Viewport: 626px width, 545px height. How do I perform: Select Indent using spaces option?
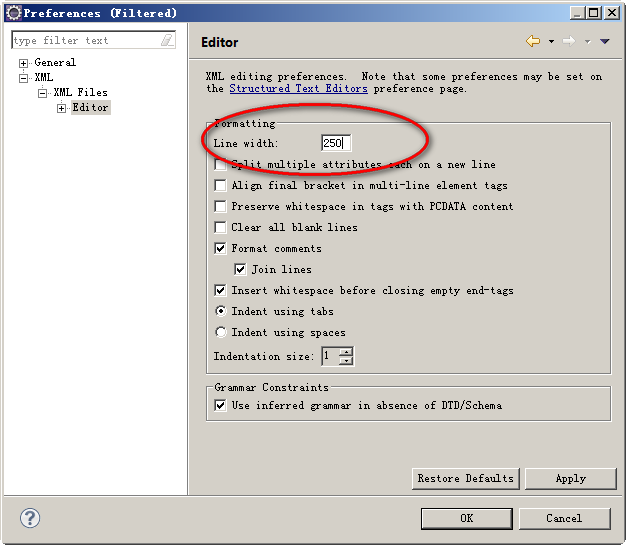coord(221,332)
